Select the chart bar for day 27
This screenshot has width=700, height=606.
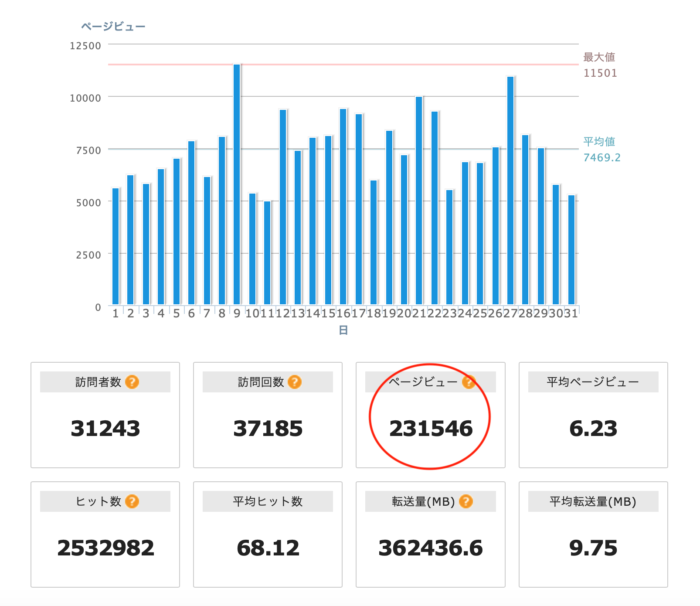point(510,191)
